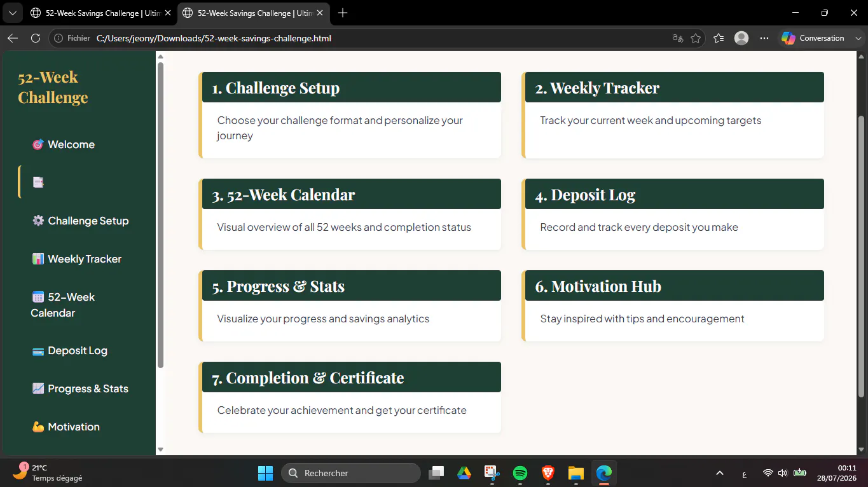Open the 2. Weekly Tracker card
The height and width of the screenshot is (487, 868).
(x=673, y=115)
